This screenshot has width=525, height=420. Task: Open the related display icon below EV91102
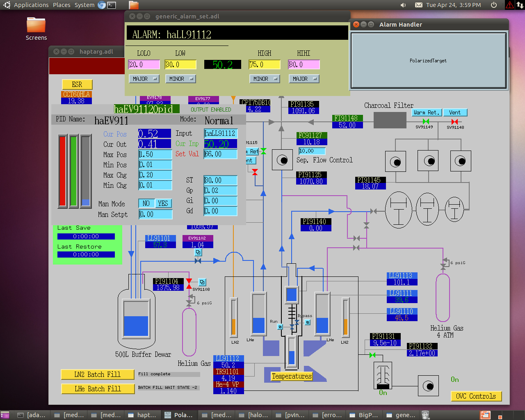pyautogui.click(x=198, y=252)
